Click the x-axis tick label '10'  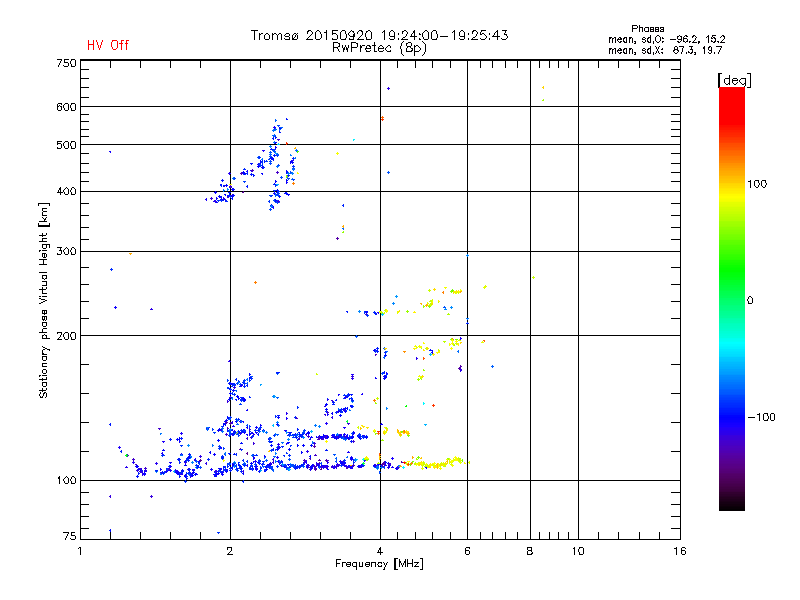click(578, 551)
